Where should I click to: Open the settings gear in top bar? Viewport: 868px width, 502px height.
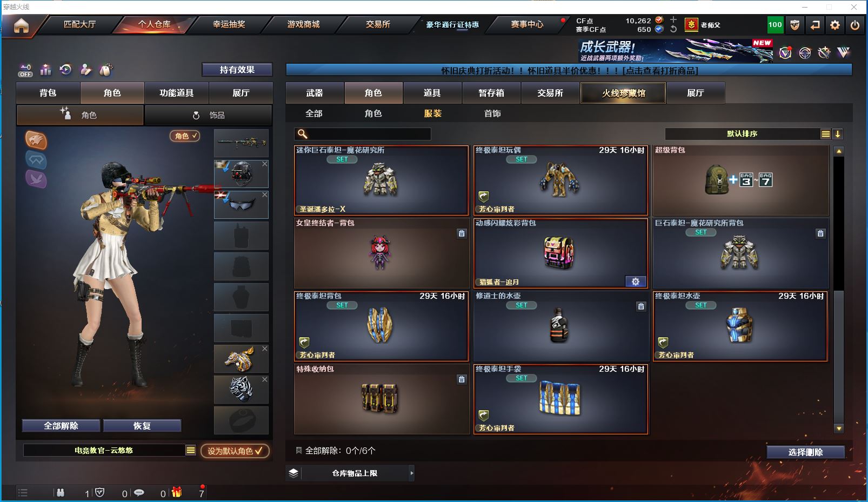click(x=835, y=25)
